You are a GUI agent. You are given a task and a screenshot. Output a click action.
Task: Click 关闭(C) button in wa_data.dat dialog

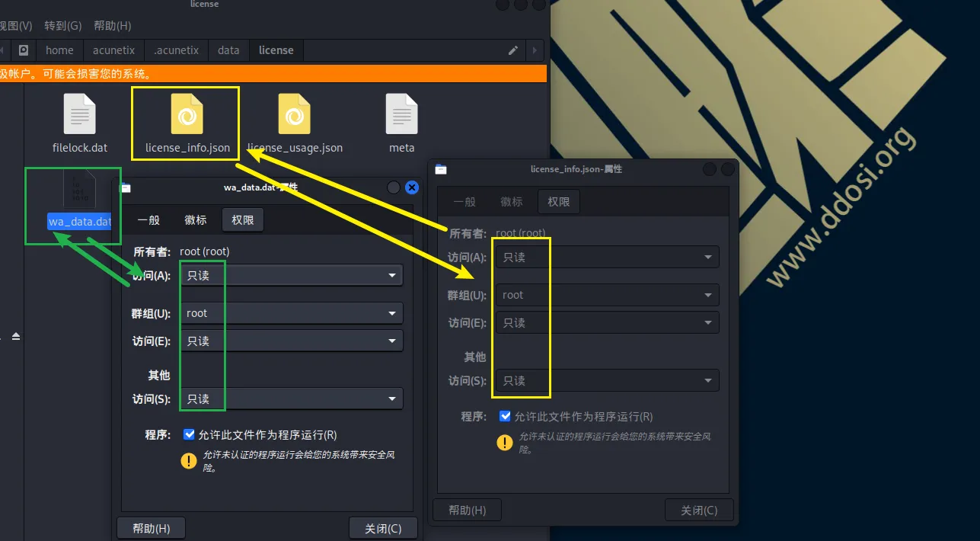pyautogui.click(x=383, y=528)
